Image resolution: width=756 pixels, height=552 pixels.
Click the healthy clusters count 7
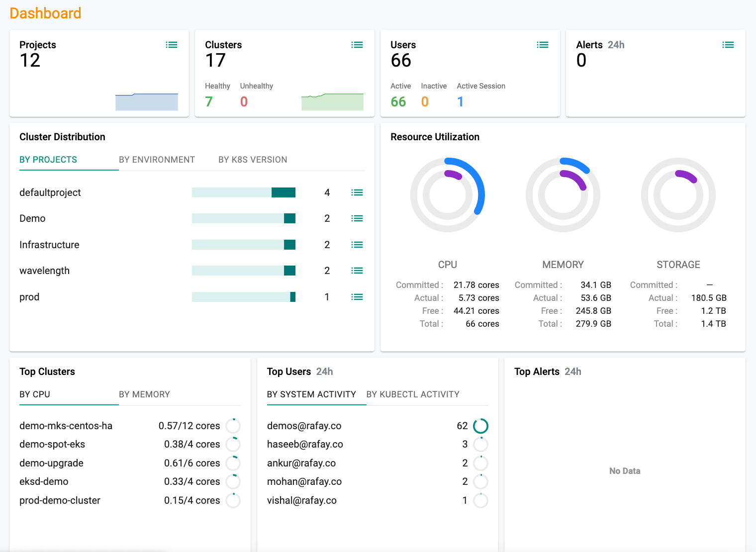coord(209,101)
